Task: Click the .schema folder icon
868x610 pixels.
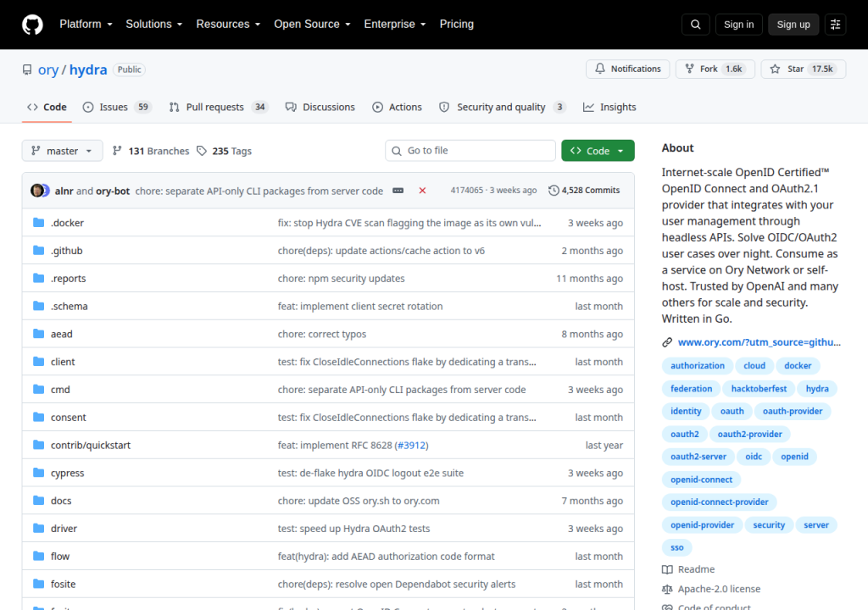Action: click(38, 306)
